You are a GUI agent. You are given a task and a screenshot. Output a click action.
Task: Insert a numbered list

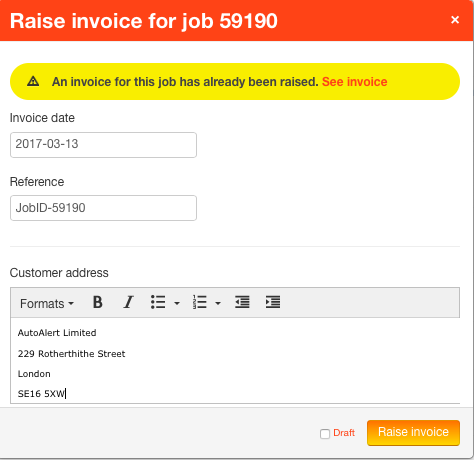(x=200, y=303)
